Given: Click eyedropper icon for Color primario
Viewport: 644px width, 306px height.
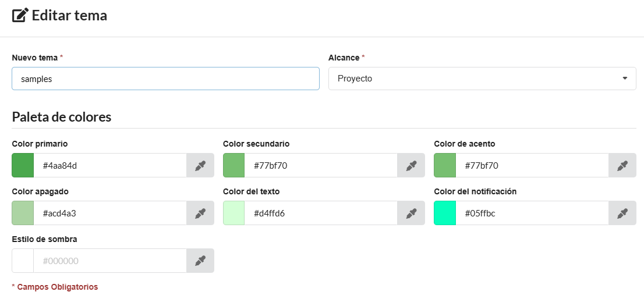Looking at the screenshot, I should coord(200,166).
